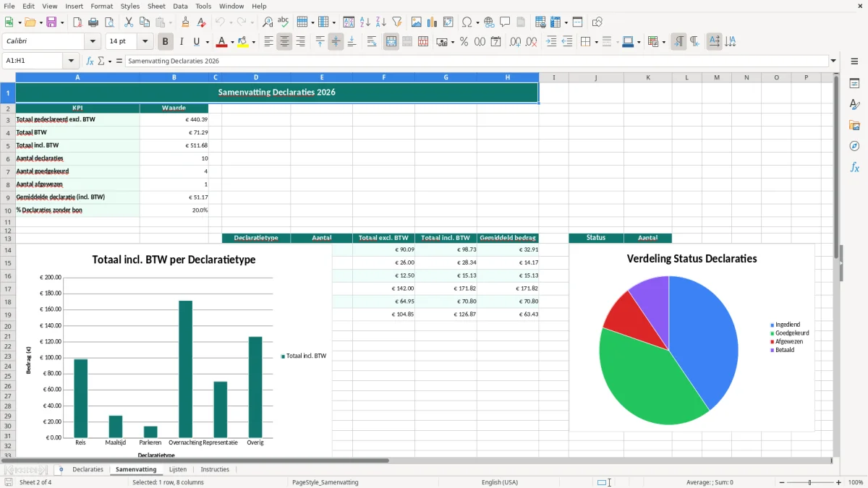Click the Cut scissors icon

[x=128, y=22]
